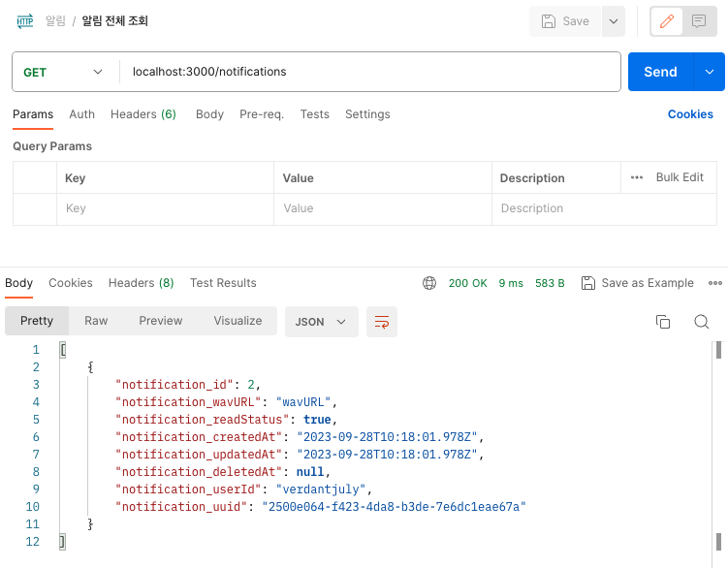
Task: Click the Send button
Action: coord(660,72)
